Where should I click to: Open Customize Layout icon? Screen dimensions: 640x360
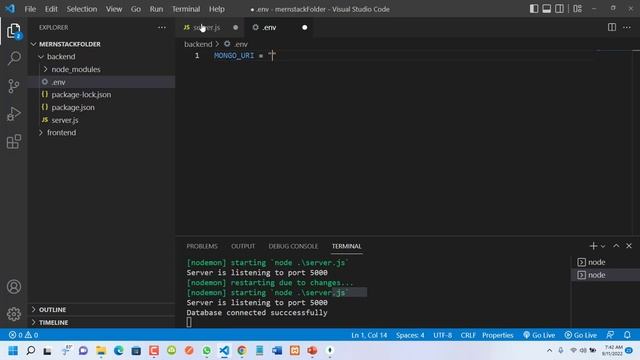pos(578,9)
